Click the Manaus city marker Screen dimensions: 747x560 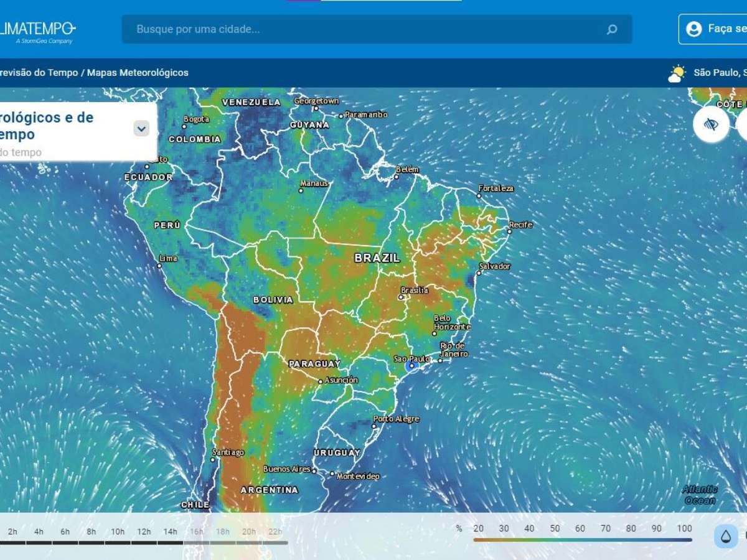(x=301, y=190)
